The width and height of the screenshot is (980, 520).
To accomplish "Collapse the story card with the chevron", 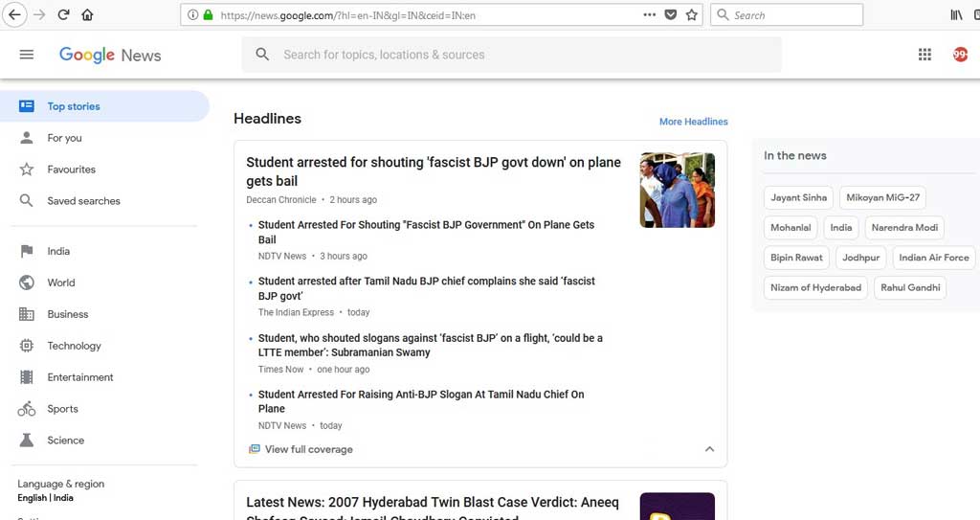I will pyautogui.click(x=709, y=449).
